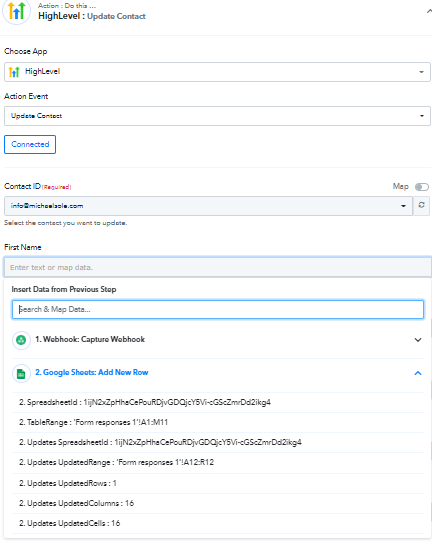Select 2. Updates UpdatedColumns : 16
Image resolution: width=432 pixels, height=544 pixels.
click(218, 503)
